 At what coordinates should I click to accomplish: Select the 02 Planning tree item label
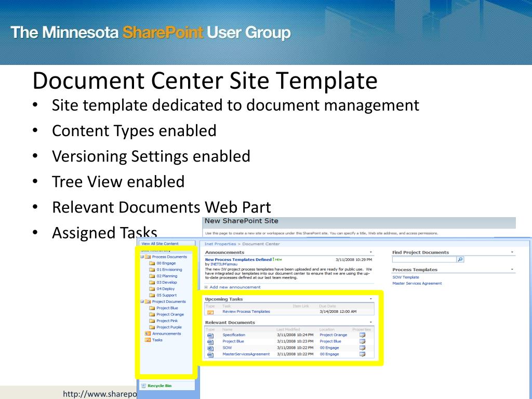coord(167,276)
